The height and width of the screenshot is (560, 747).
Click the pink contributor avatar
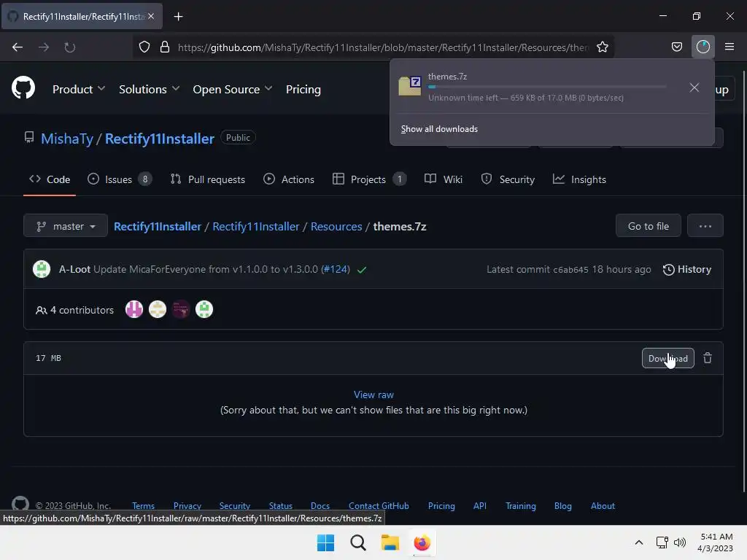click(x=134, y=309)
